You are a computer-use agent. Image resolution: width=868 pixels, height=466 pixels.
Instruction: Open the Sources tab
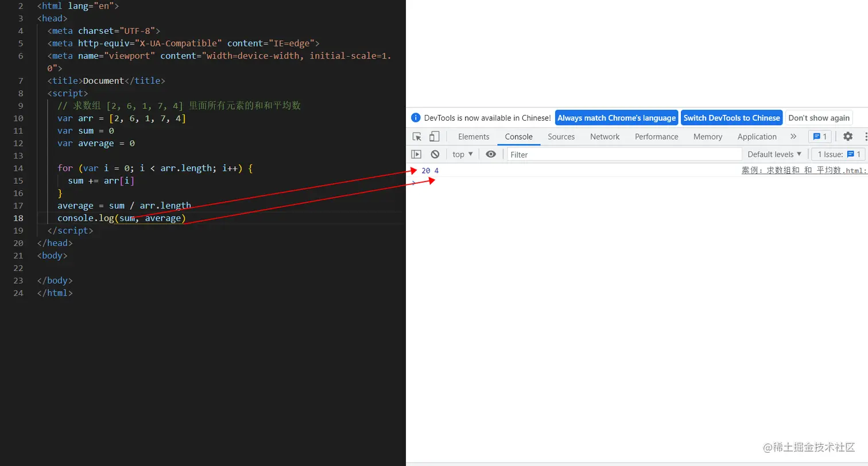click(x=561, y=137)
